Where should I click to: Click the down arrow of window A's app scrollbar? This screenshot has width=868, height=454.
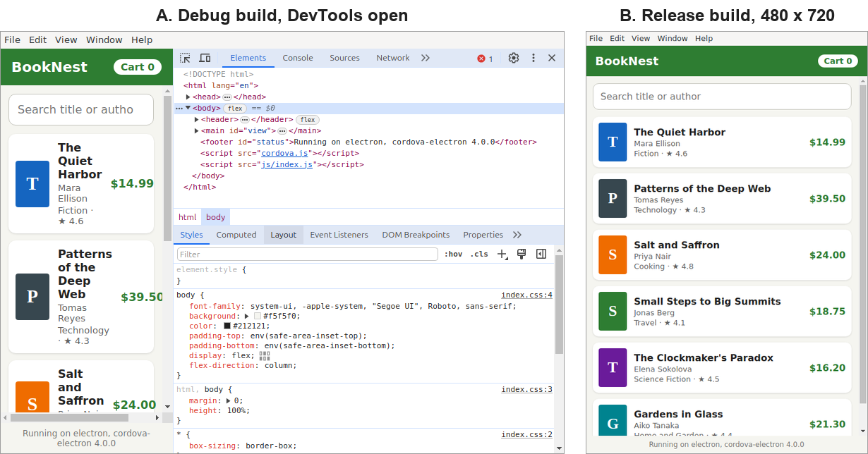click(167, 407)
